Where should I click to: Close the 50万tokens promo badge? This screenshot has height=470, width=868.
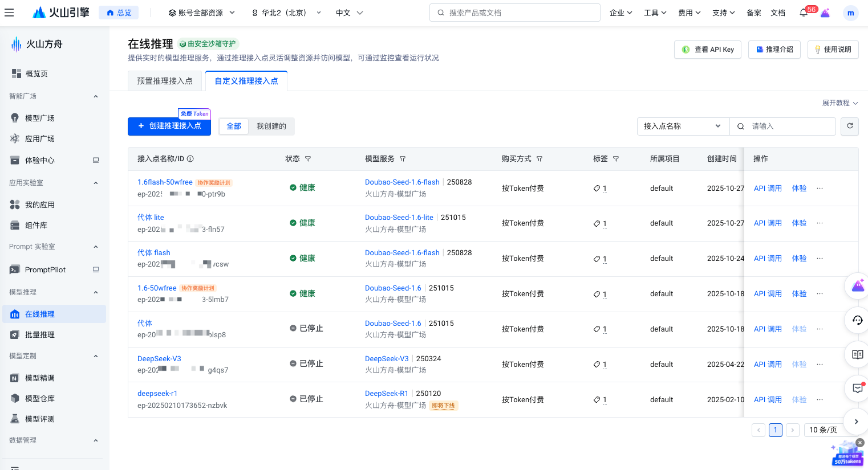pyautogui.click(x=860, y=443)
